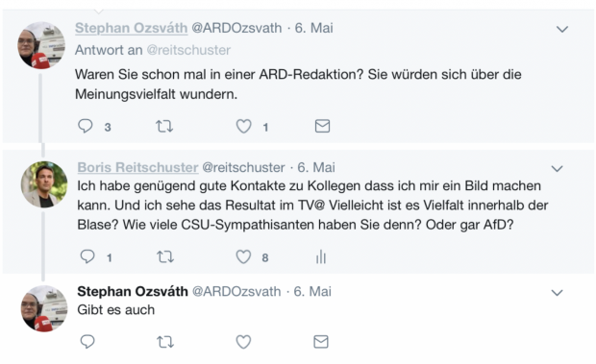This screenshot has height=364, width=596.
Task: Reply to first Stephan Ozsváth tweet
Action: [86, 126]
